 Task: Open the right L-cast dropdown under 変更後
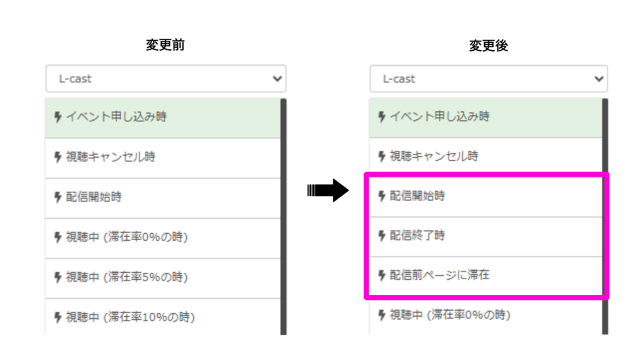click(x=489, y=79)
